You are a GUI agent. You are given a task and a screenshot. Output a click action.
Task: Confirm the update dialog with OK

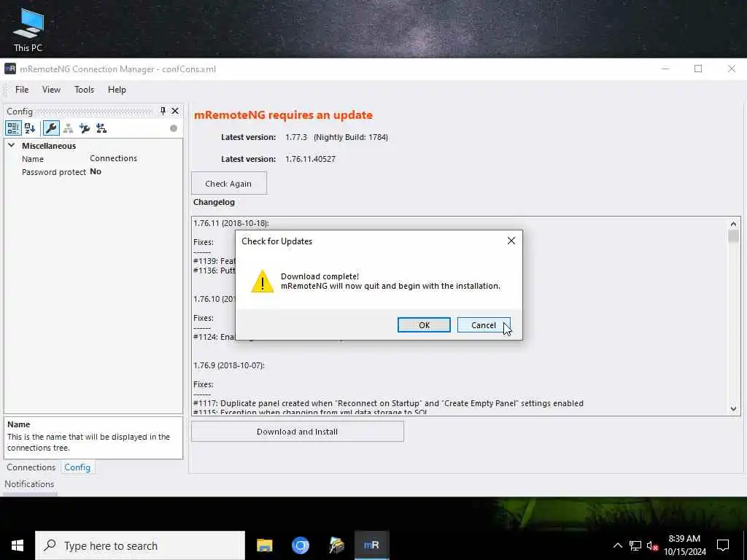(x=424, y=324)
